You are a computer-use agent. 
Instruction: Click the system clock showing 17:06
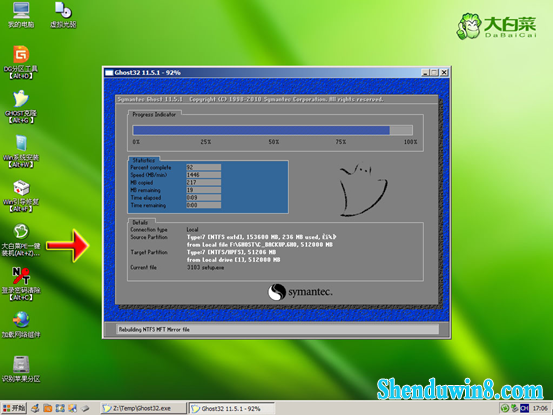[x=540, y=408]
